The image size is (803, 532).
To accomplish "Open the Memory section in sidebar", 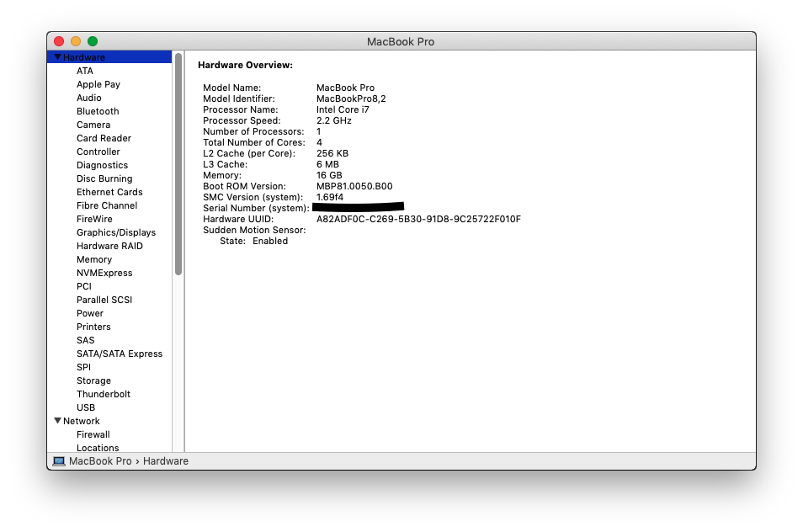I will pyautogui.click(x=94, y=259).
